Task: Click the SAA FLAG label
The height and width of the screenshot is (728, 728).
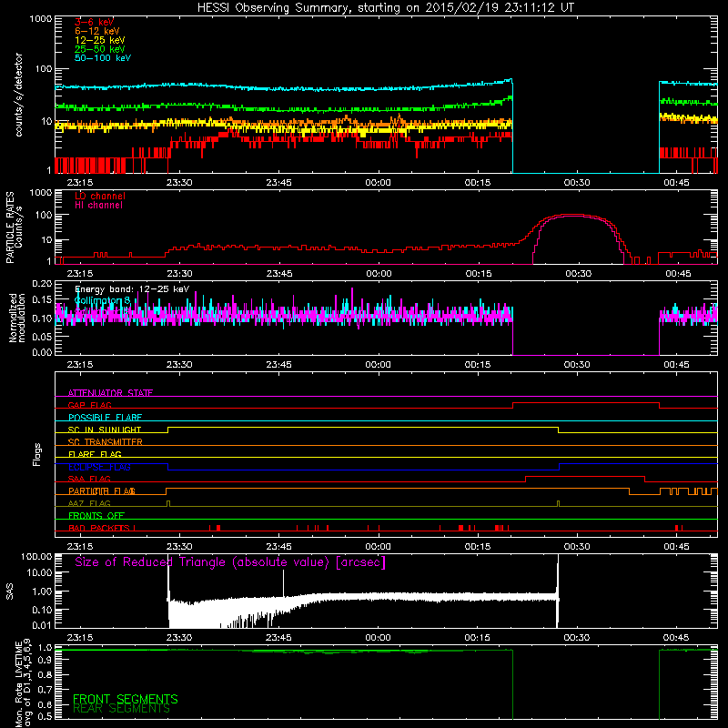Action: point(89,479)
